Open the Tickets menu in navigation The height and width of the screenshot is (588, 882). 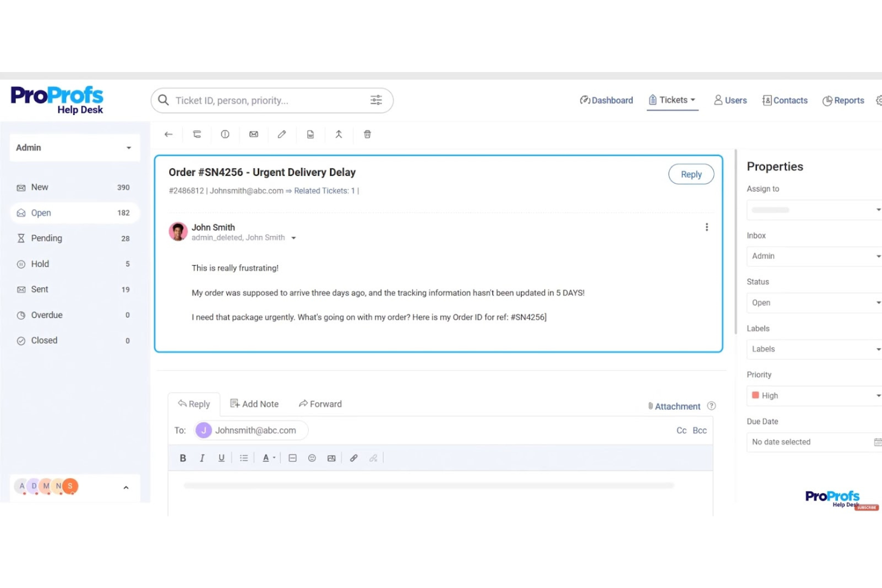pyautogui.click(x=672, y=100)
